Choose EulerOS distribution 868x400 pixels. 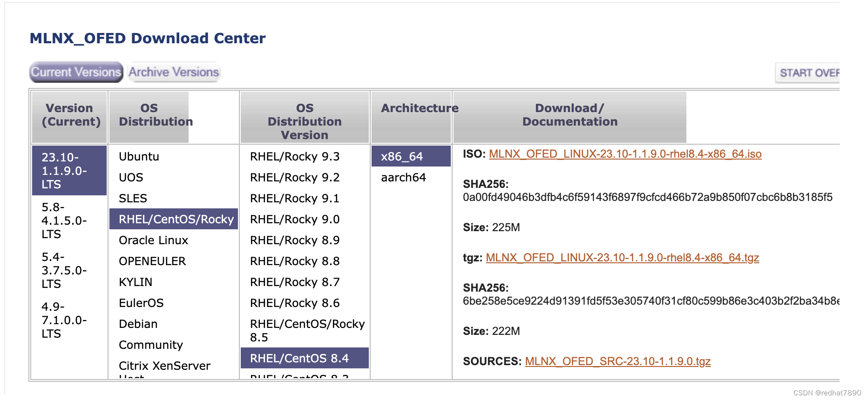174,303
